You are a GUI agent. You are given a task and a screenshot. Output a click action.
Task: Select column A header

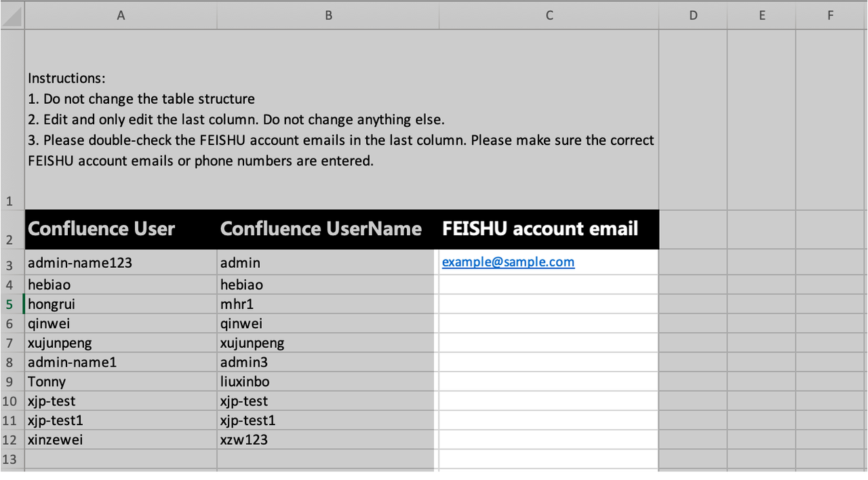click(121, 16)
